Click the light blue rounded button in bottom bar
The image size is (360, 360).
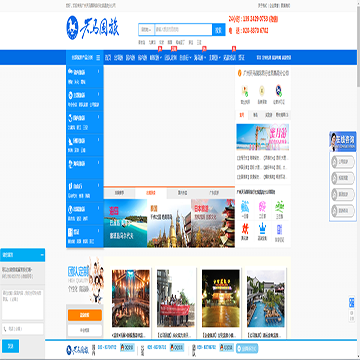(247, 348)
